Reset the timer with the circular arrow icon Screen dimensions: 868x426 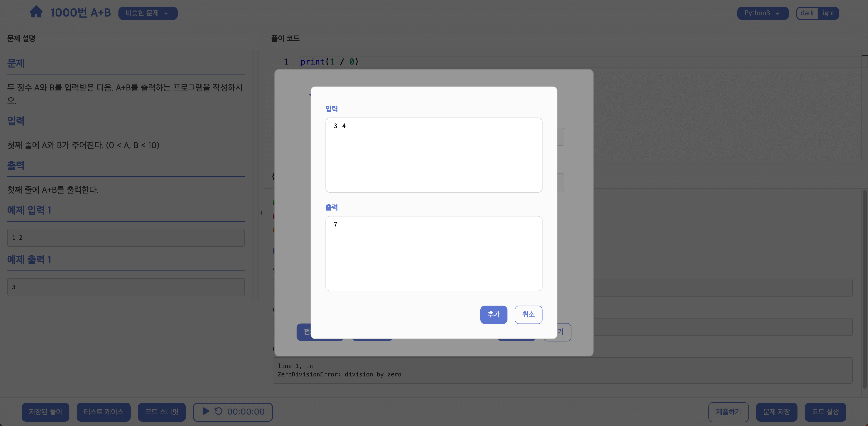point(219,411)
